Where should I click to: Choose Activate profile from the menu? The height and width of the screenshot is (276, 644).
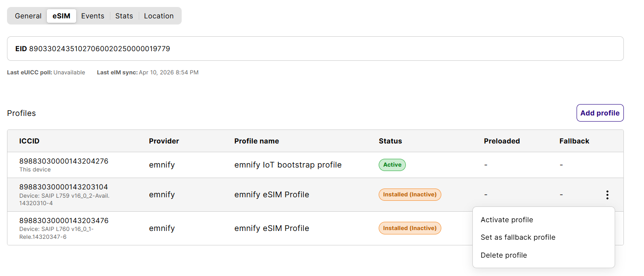tap(507, 220)
